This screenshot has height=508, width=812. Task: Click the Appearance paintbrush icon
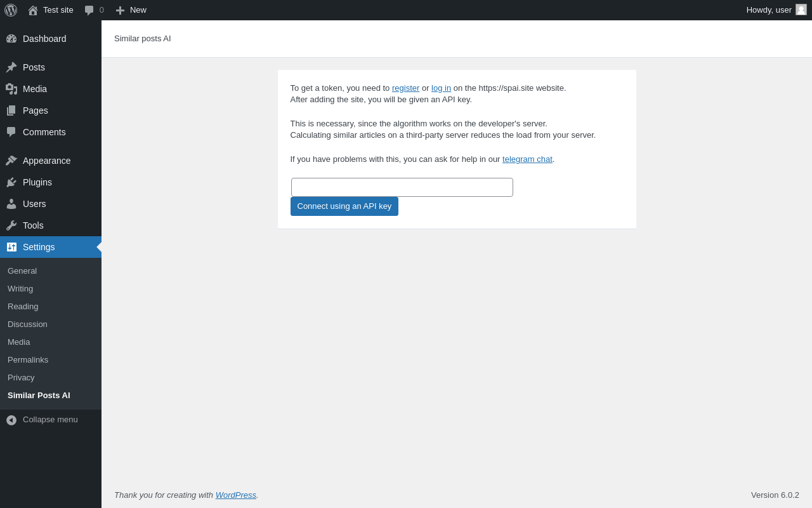click(11, 161)
